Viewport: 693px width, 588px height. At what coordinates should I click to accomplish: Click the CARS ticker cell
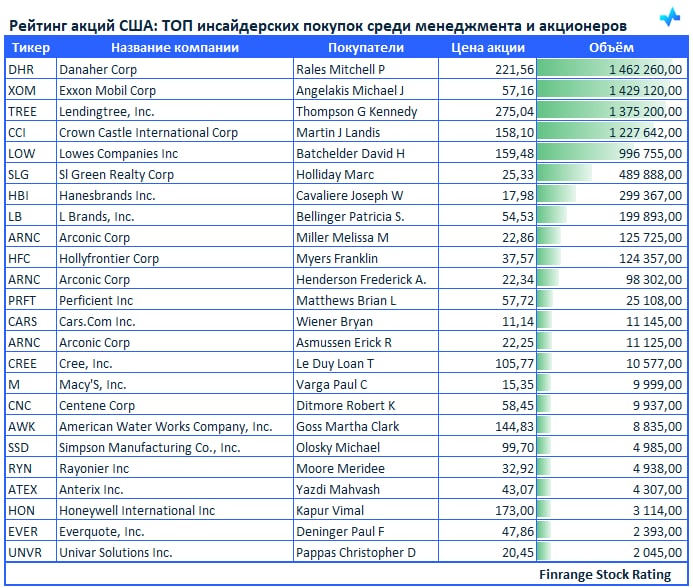pyautogui.click(x=31, y=321)
